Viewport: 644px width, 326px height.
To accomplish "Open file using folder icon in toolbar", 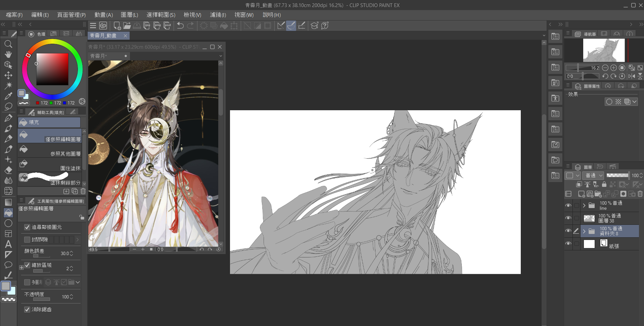I will click(127, 26).
